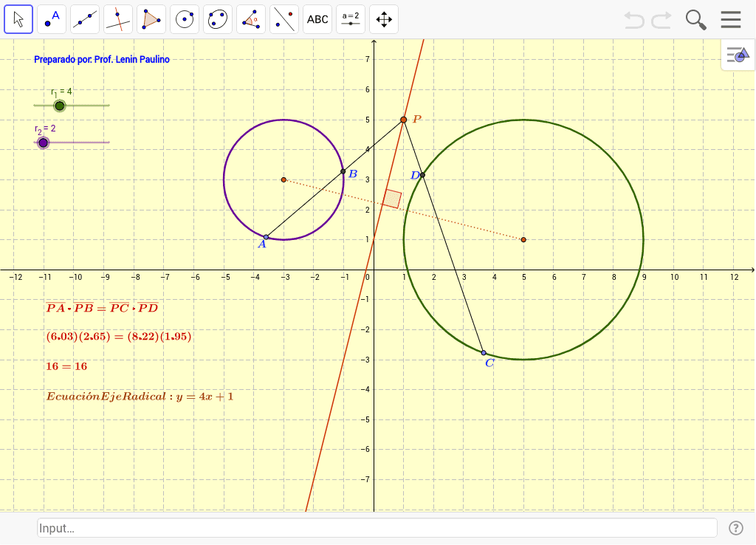Select the Point tool
This screenshot has width=756, height=545.
(52, 18)
